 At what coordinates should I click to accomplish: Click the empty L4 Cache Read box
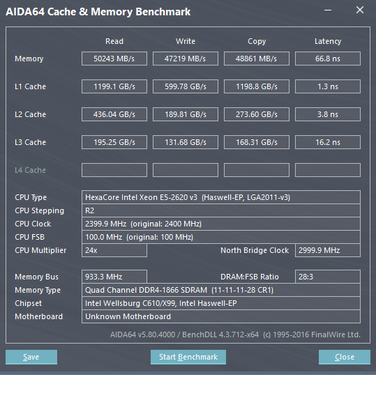click(114, 170)
